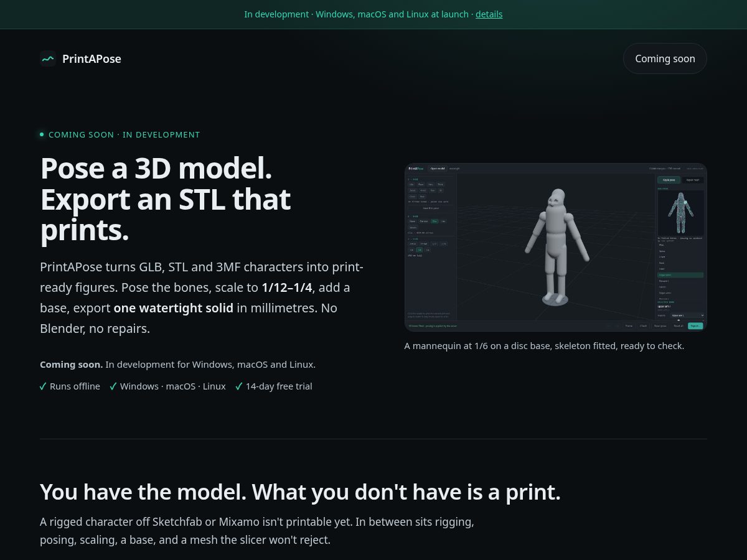Viewport: 747px width, 560px height.
Task: Open the app screenshot of the mannequin
Action: pos(555,247)
